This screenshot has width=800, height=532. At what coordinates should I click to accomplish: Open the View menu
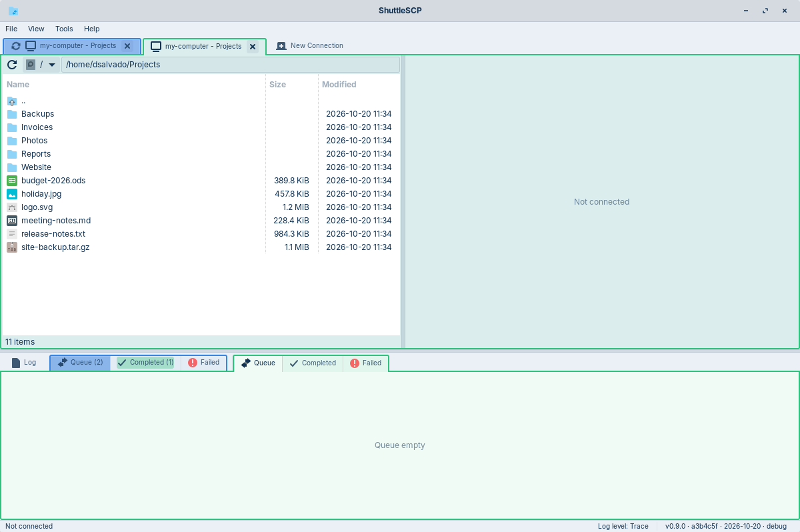pos(36,29)
